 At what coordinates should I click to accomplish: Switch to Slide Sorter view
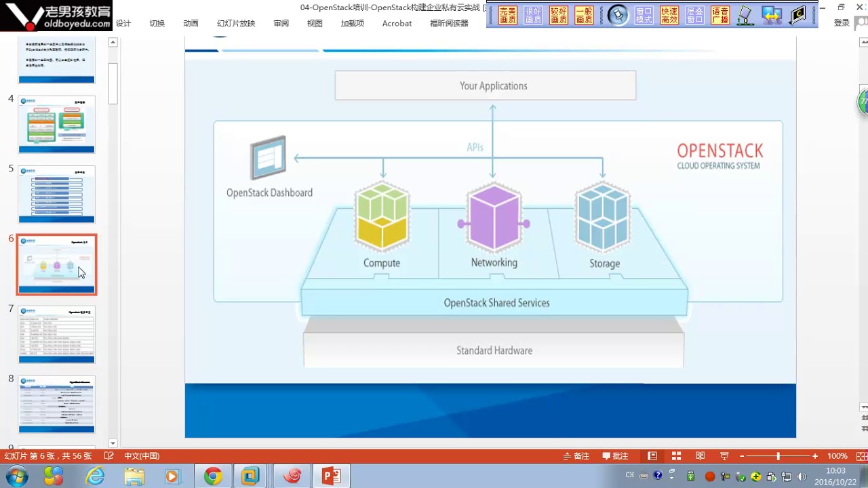(x=676, y=456)
